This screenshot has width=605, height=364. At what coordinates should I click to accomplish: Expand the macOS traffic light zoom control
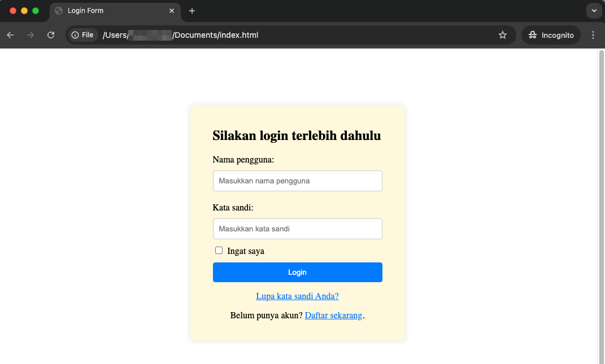point(35,10)
